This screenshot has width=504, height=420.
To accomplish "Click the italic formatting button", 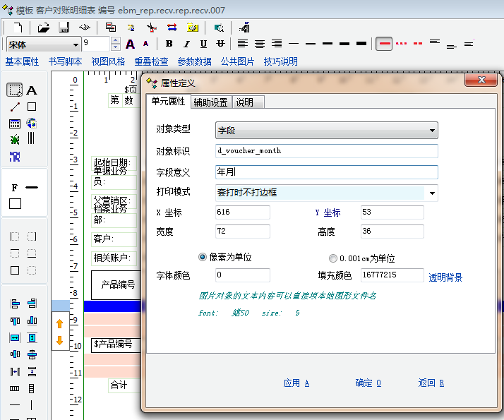I will tap(186, 44).
